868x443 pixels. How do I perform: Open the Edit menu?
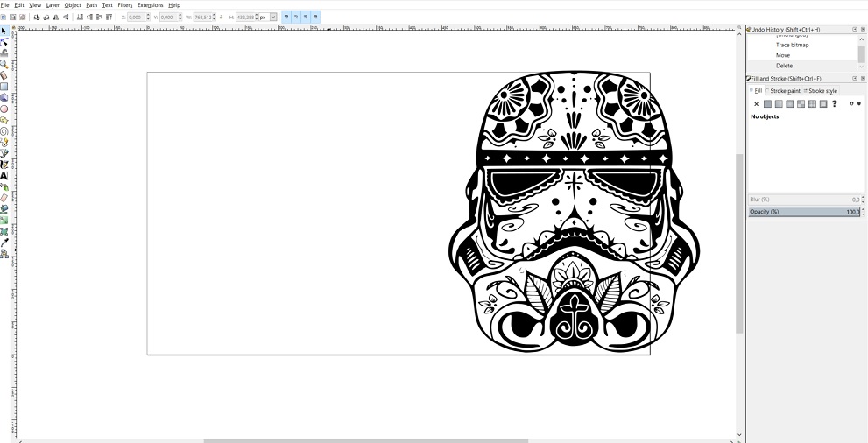pos(19,5)
